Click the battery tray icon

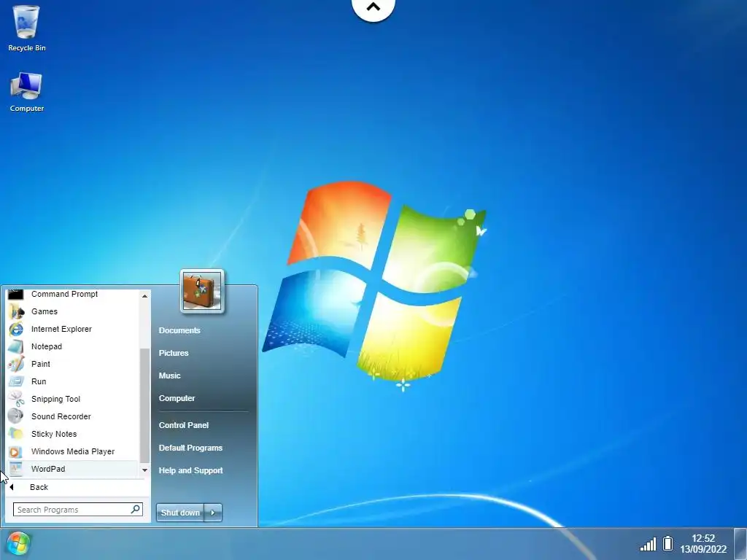pyautogui.click(x=668, y=543)
